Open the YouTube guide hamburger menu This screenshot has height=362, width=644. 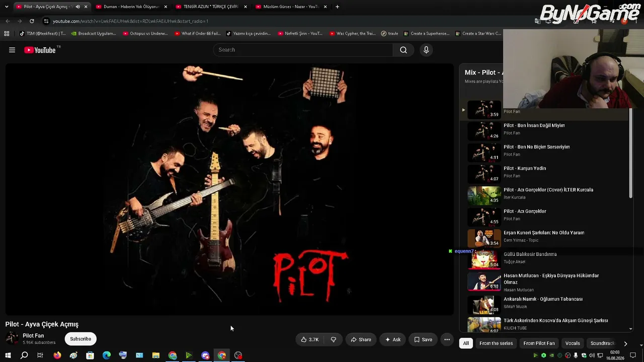12,50
